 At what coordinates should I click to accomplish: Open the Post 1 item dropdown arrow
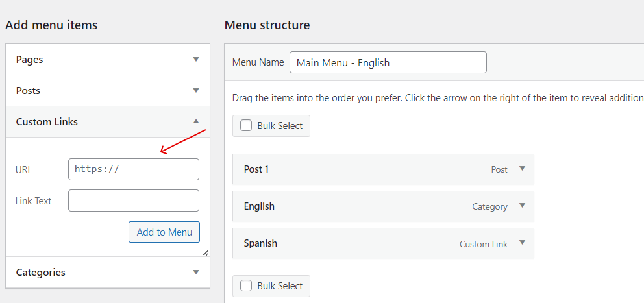click(521, 169)
